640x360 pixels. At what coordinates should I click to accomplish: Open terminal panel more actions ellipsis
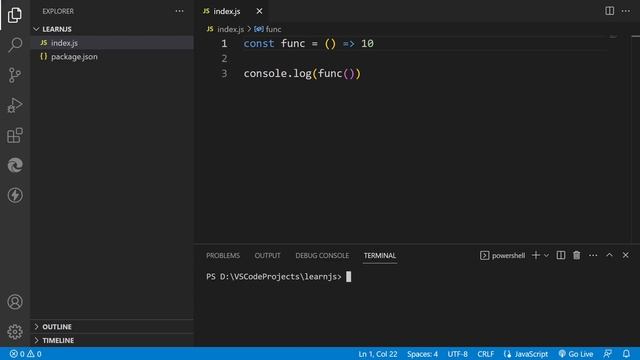click(593, 255)
